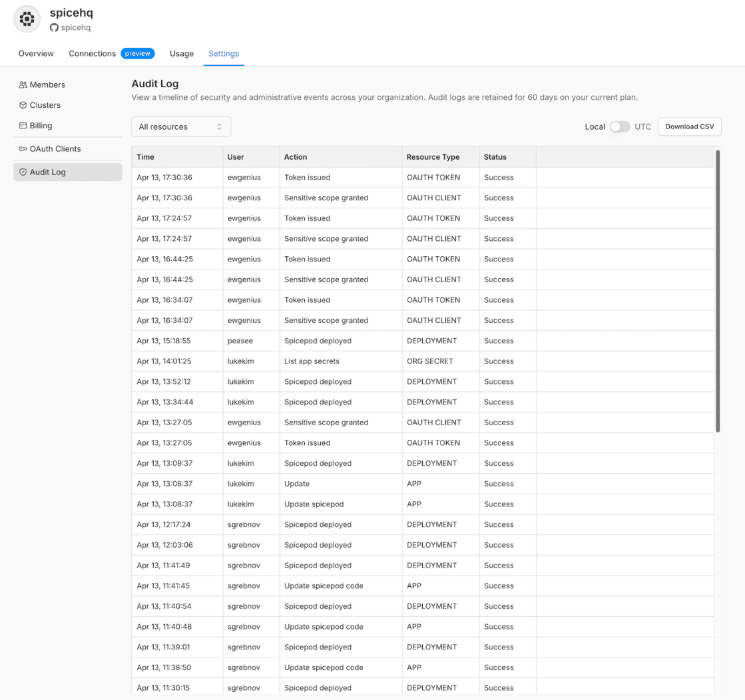The image size is (745, 700).
Task: Open the All resources filter dropdown
Action: coord(180,126)
